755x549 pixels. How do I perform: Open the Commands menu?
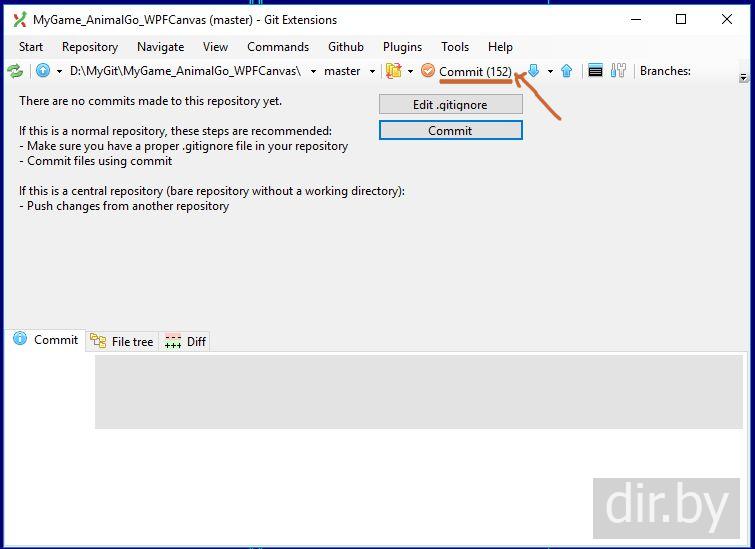click(278, 47)
